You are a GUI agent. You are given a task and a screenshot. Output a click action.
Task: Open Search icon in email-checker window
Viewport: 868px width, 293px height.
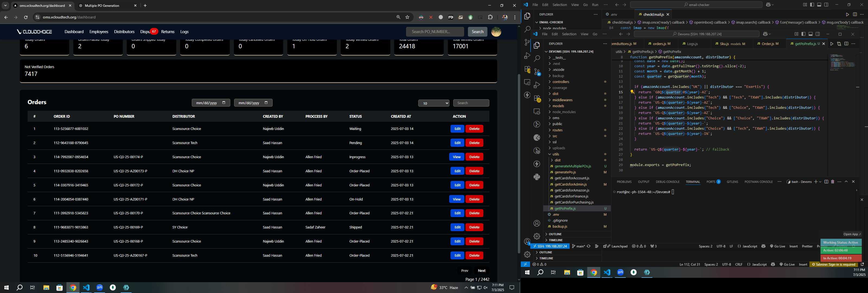coord(527,29)
